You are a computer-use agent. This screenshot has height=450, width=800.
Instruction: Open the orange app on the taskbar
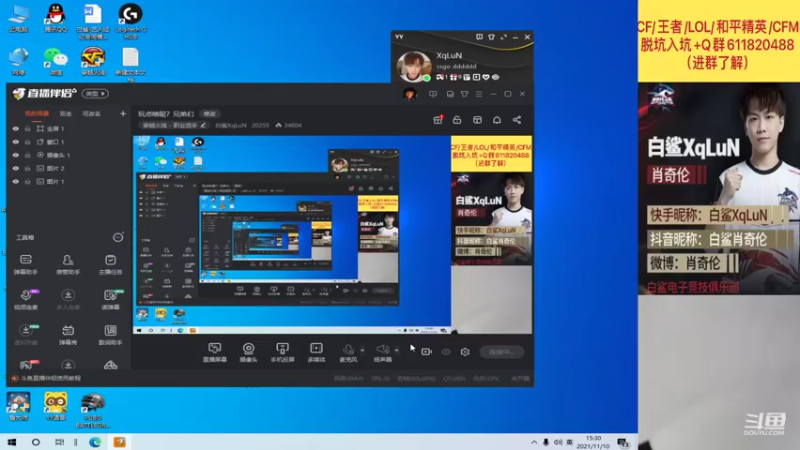coord(119,442)
